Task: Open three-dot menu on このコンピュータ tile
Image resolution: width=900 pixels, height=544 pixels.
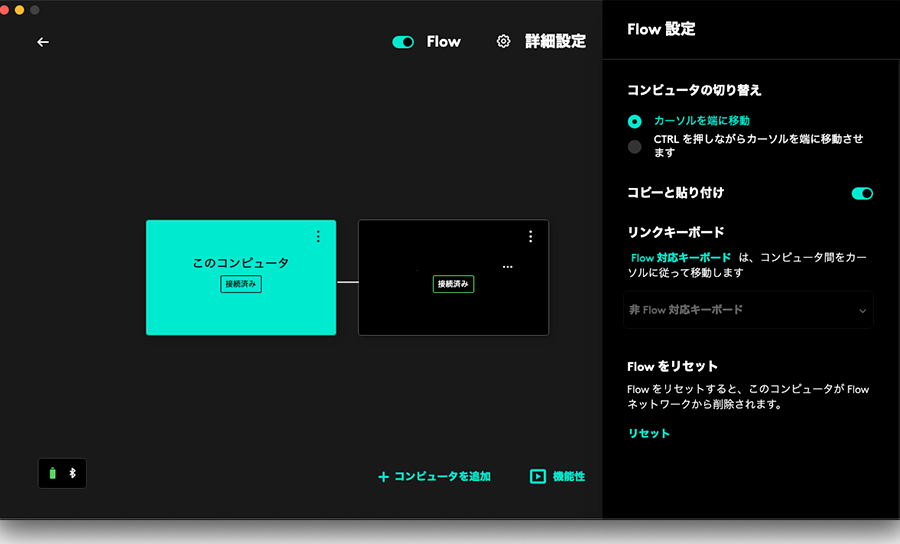Action: click(318, 237)
